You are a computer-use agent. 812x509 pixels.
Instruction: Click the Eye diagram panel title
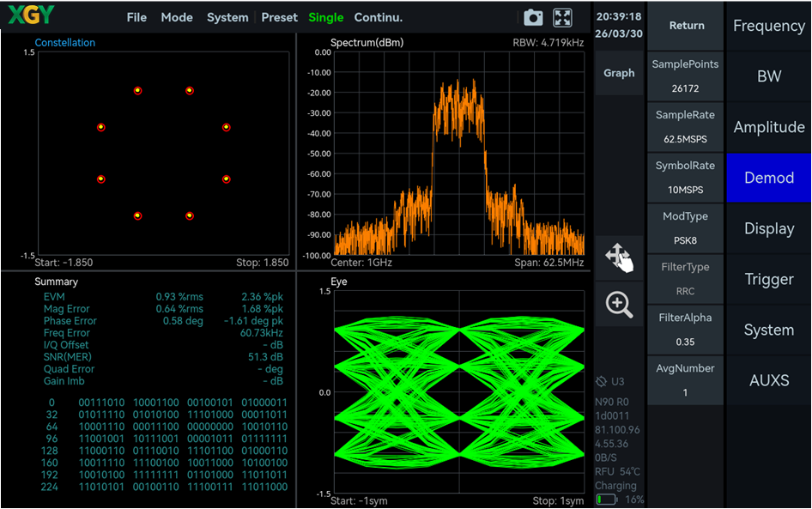[339, 282]
